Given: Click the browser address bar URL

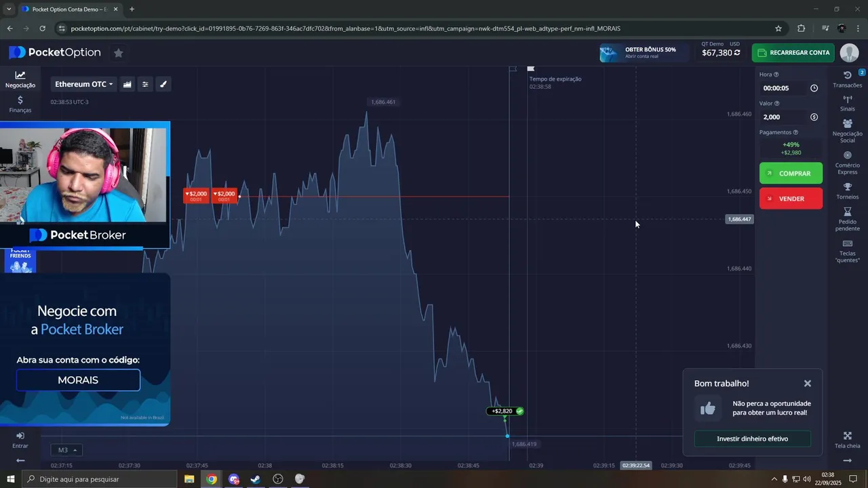Looking at the screenshot, I should click(345, 28).
